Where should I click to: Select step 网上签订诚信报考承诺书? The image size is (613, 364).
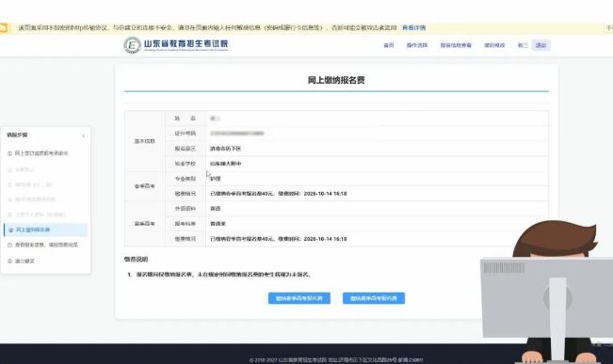coord(41,153)
